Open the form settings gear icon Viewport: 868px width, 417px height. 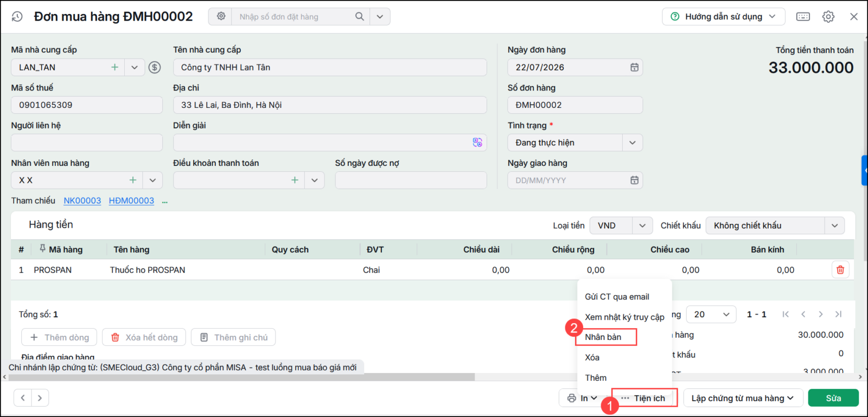(x=828, y=16)
